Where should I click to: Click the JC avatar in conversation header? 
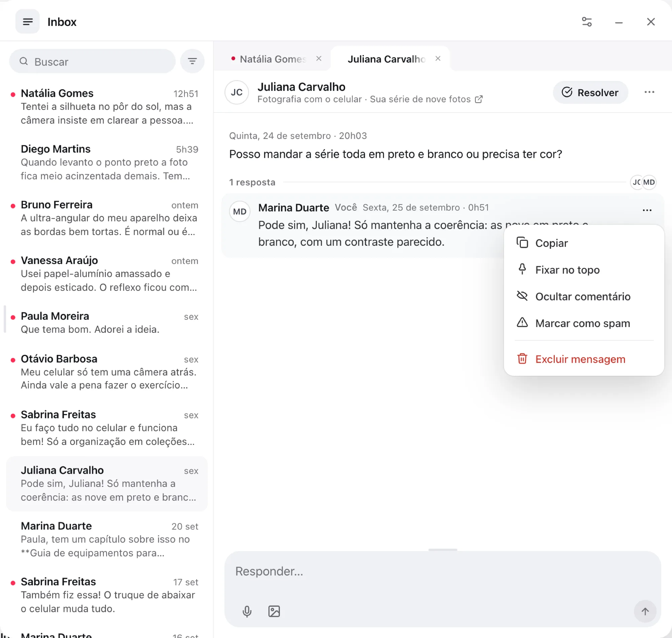click(x=237, y=92)
